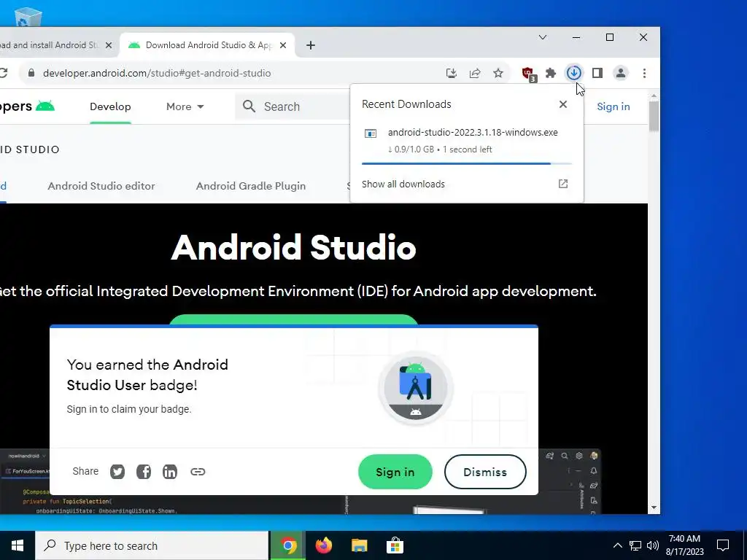Share badge on Twitter

click(x=117, y=472)
